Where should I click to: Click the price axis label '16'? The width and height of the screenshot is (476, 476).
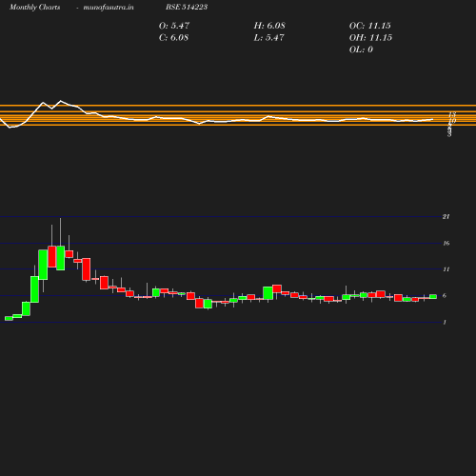446,244
